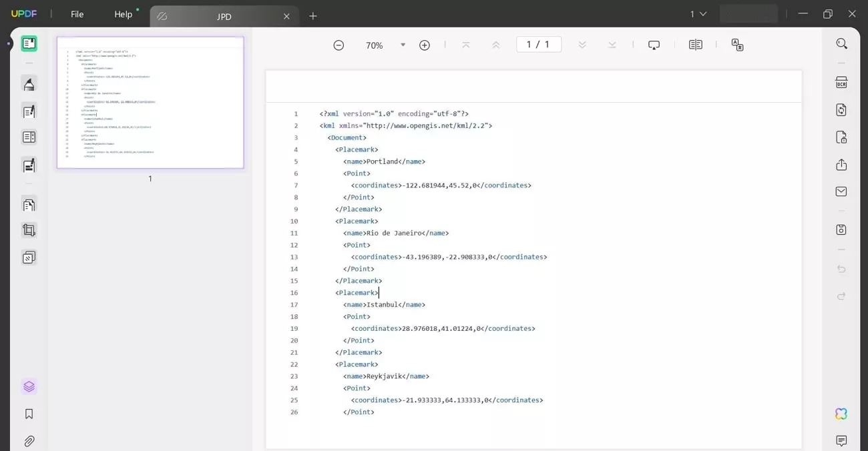
Task: Open the Fill and Sign tool
Action: (x=29, y=165)
